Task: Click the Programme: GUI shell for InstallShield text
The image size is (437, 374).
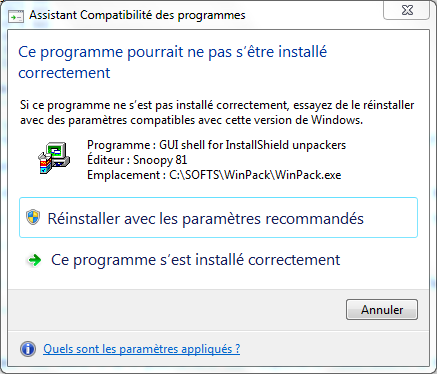Action: (217, 145)
